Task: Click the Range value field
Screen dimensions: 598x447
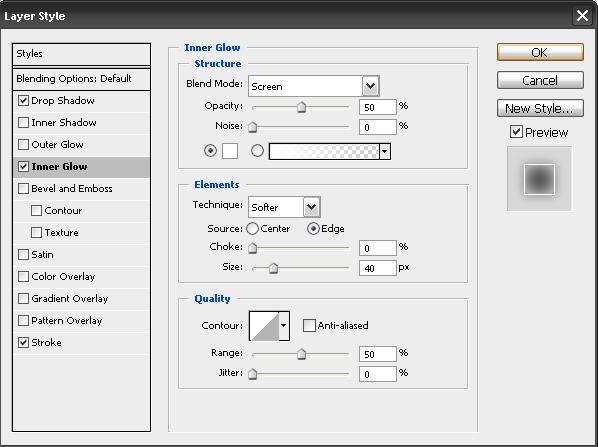Action: 378,354
